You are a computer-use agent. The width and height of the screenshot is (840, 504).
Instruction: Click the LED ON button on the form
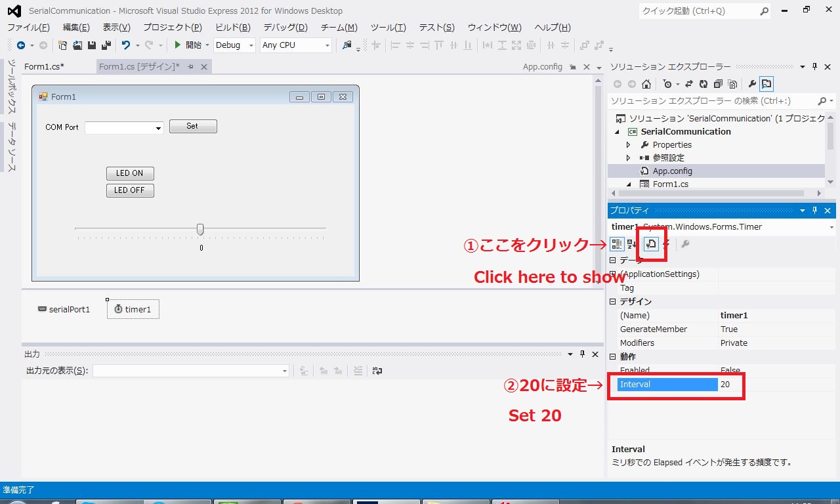tap(130, 173)
